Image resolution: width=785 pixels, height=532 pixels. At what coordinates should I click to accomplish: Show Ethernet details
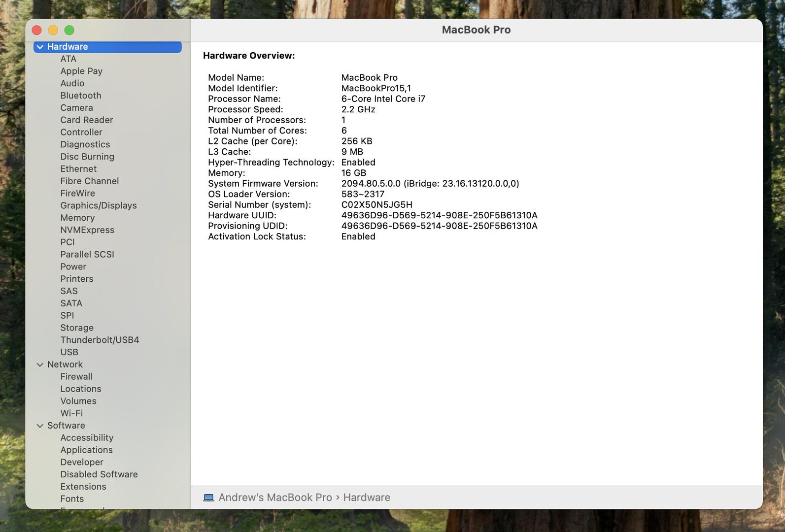(x=78, y=169)
